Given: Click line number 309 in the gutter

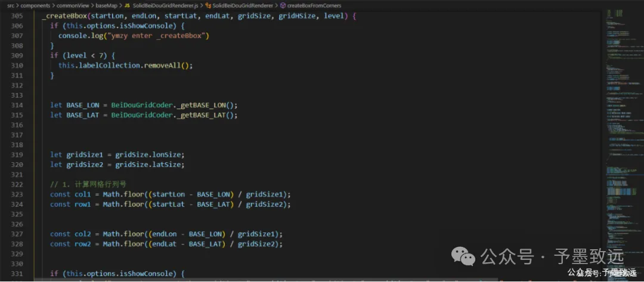Looking at the screenshot, I should coord(17,55).
